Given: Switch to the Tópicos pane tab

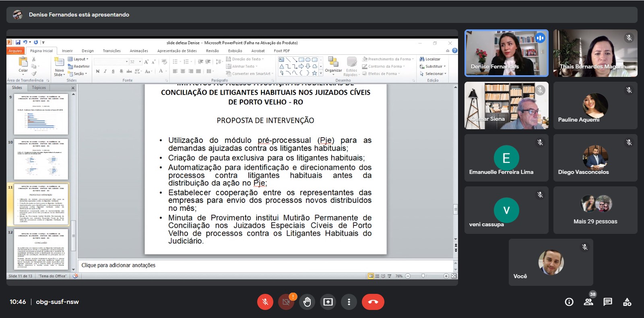Looking at the screenshot, I should click(39, 87).
